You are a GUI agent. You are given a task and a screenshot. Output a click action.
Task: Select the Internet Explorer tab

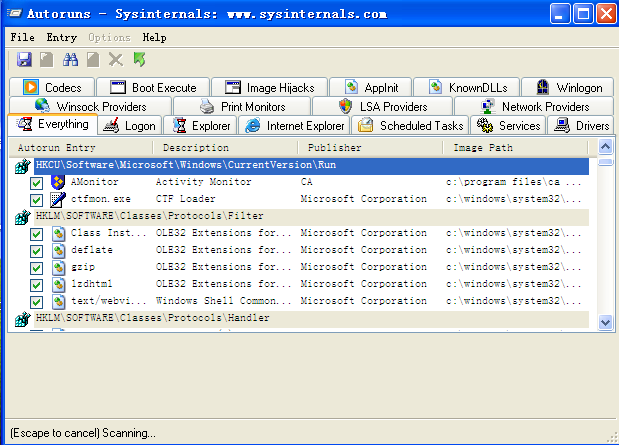click(x=294, y=126)
